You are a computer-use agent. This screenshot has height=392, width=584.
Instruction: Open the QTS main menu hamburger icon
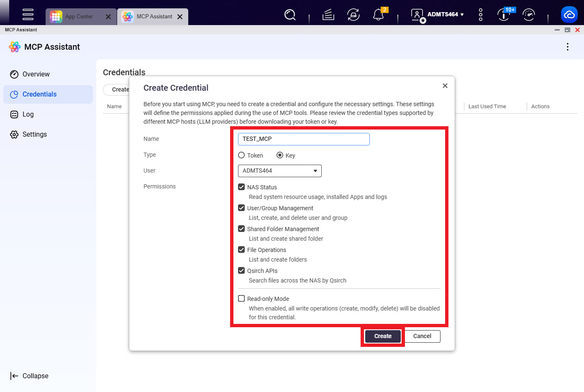coord(28,14)
